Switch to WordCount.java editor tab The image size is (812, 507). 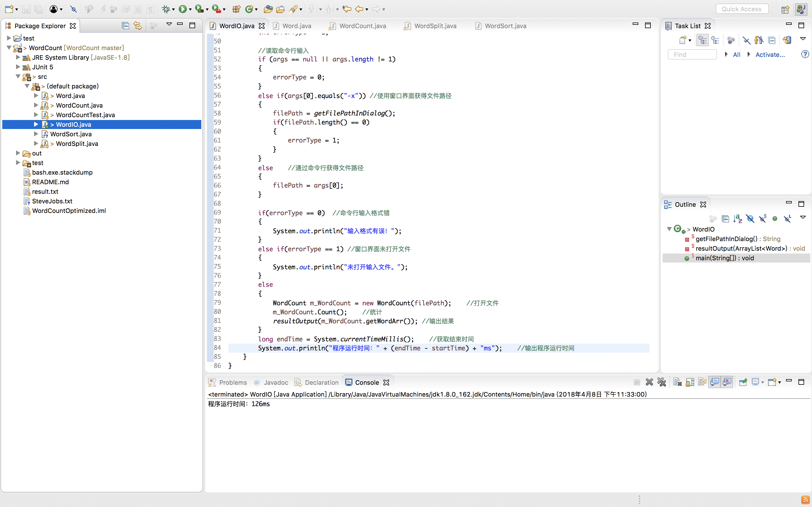click(x=362, y=26)
